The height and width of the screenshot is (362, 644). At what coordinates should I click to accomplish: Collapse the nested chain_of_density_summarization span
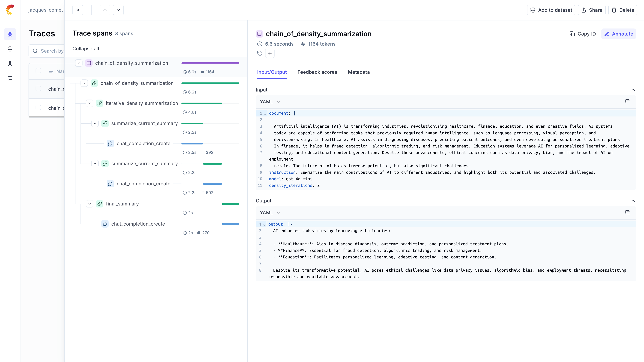pyautogui.click(x=84, y=83)
